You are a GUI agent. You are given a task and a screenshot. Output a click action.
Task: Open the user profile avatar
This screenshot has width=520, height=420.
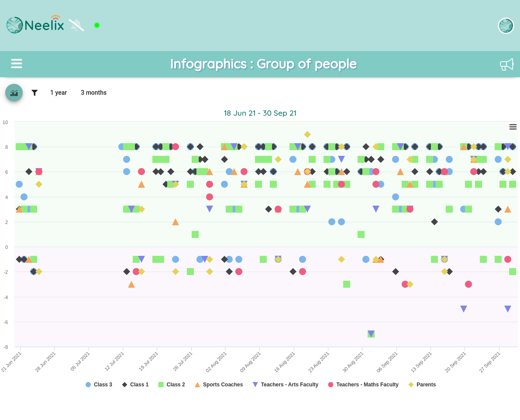[506, 25]
